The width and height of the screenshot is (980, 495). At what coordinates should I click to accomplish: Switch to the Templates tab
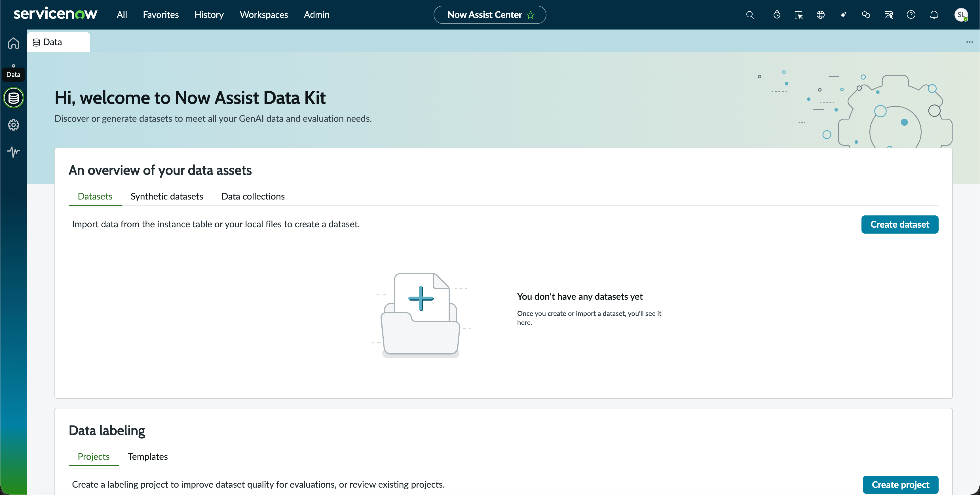[148, 457]
